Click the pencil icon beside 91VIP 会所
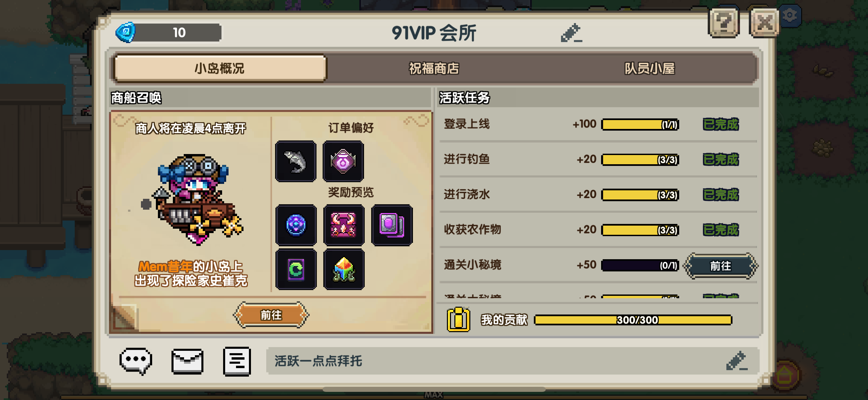Image resolution: width=868 pixels, height=400 pixels. (x=571, y=33)
